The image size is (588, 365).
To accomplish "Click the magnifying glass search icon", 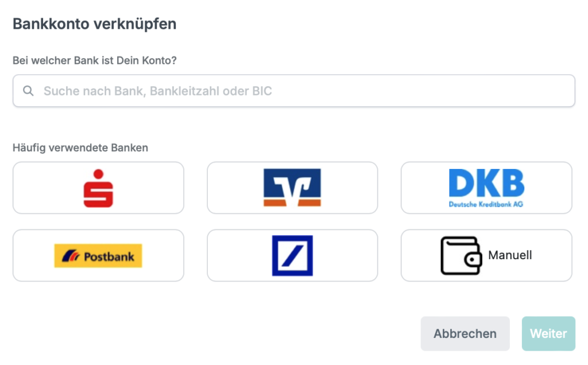I will (x=28, y=90).
